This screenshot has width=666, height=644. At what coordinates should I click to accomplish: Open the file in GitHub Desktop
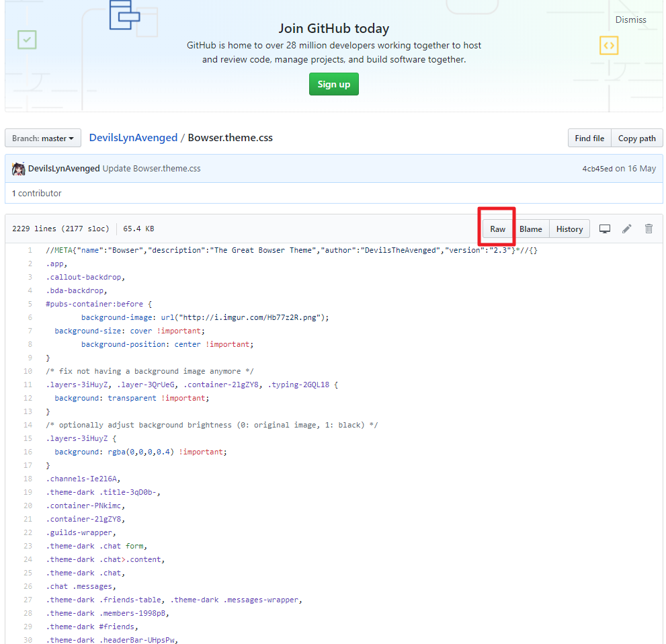pyautogui.click(x=604, y=229)
